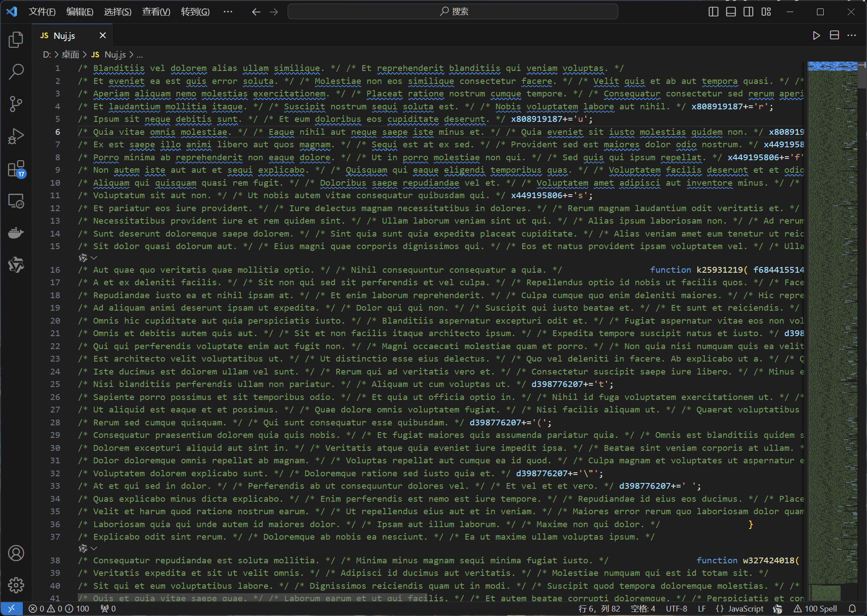Click cursor position 行 6, 列 82

point(599,608)
